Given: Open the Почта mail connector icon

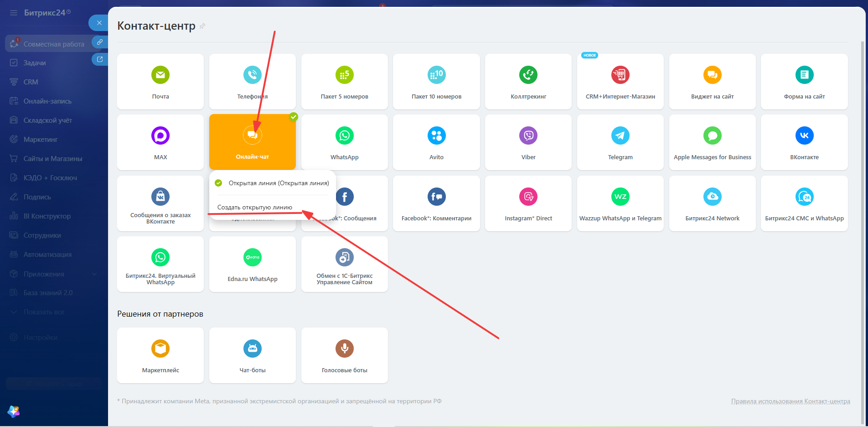Looking at the screenshot, I should [x=160, y=75].
